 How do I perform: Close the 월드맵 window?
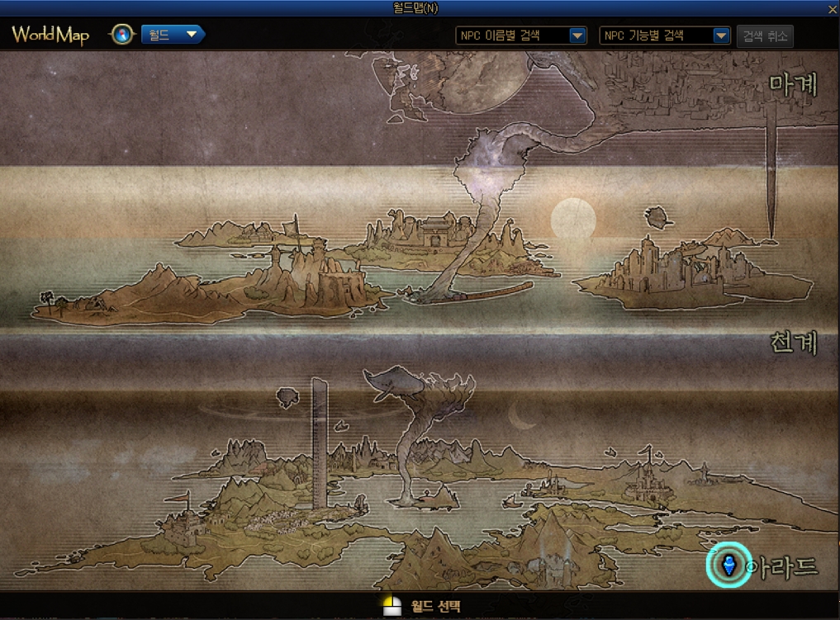(x=832, y=8)
